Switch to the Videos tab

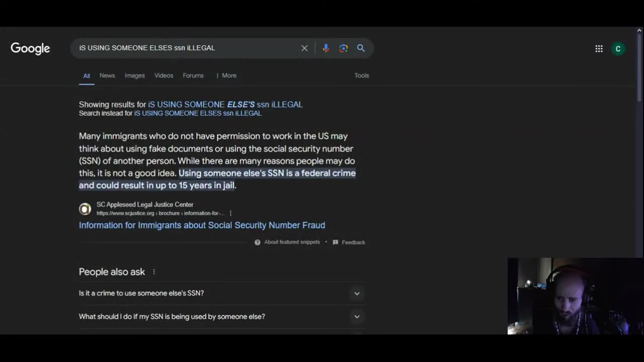tap(164, 75)
